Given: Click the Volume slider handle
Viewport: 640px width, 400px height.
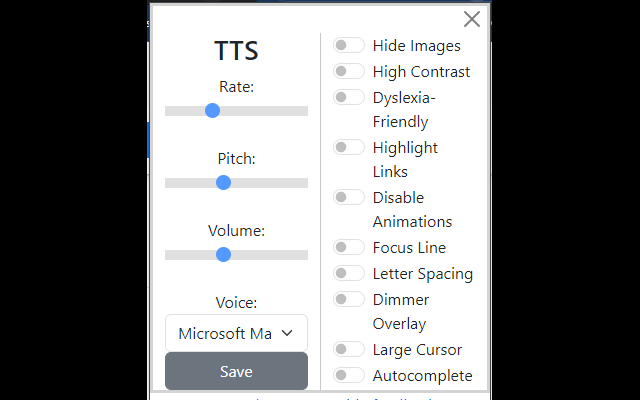Looking at the screenshot, I should 223,254.
